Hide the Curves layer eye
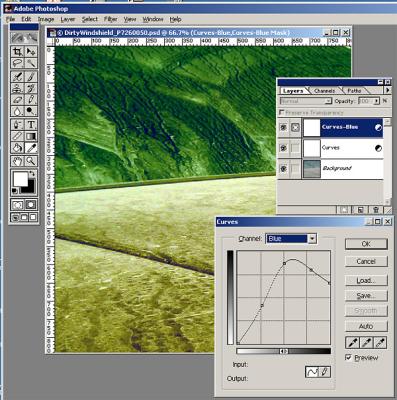 [x=283, y=148]
